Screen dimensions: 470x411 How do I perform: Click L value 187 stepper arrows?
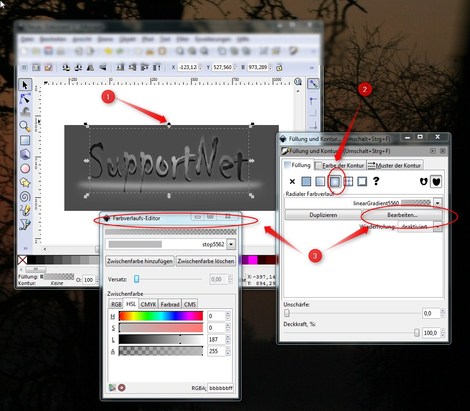(x=228, y=339)
